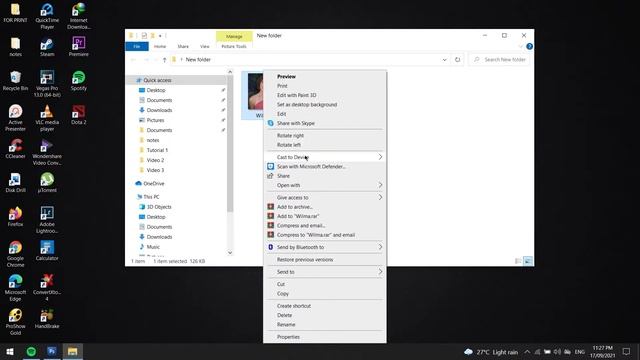Open the taskbar clock and date

click(x=602, y=352)
